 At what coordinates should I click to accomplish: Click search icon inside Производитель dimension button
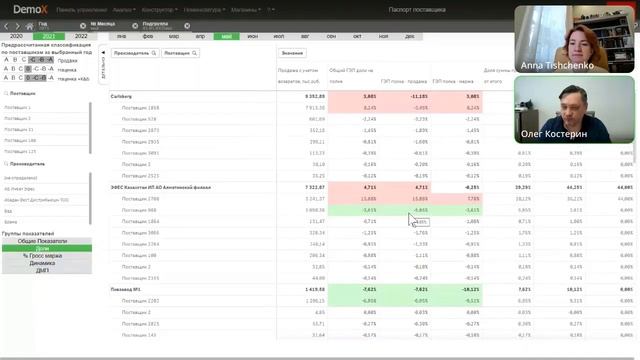click(x=154, y=53)
